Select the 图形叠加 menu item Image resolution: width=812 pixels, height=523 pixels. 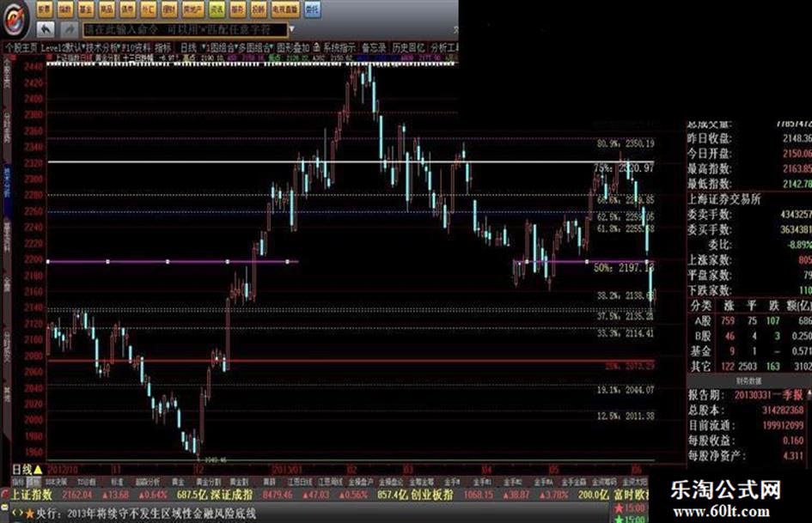pyautogui.click(x=293, y=47)
